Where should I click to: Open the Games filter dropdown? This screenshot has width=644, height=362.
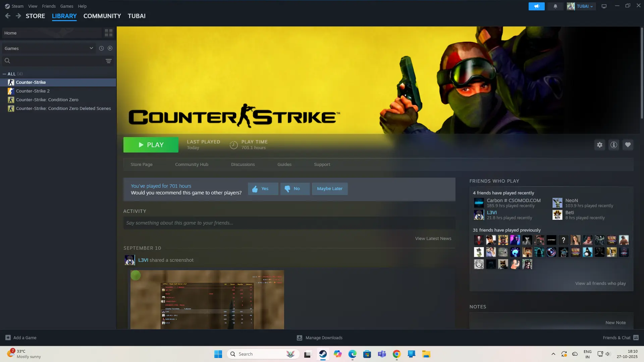pyautogui.click(x=49, y=48)
